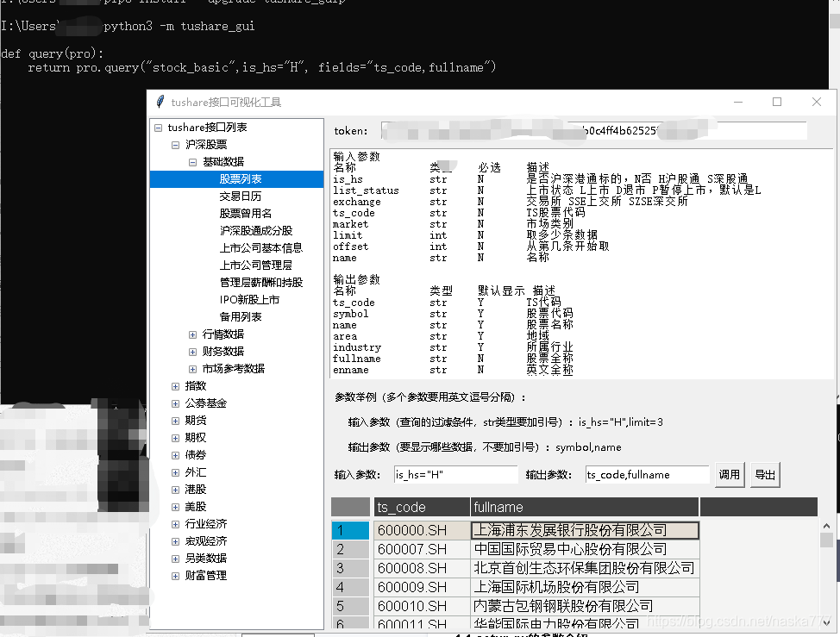Click the results table scroll-up arrow
The image size is (840, 637).
826,526
